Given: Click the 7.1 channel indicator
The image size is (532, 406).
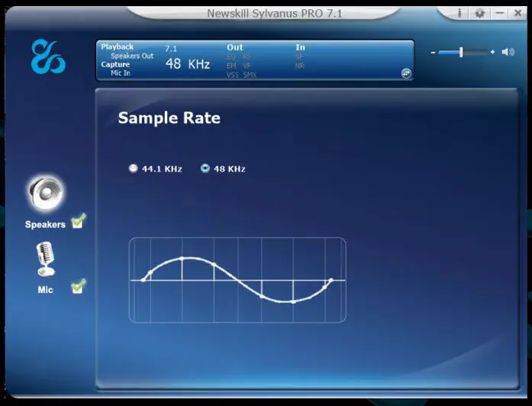Looking at the screenshot, I should coord(171,49).
